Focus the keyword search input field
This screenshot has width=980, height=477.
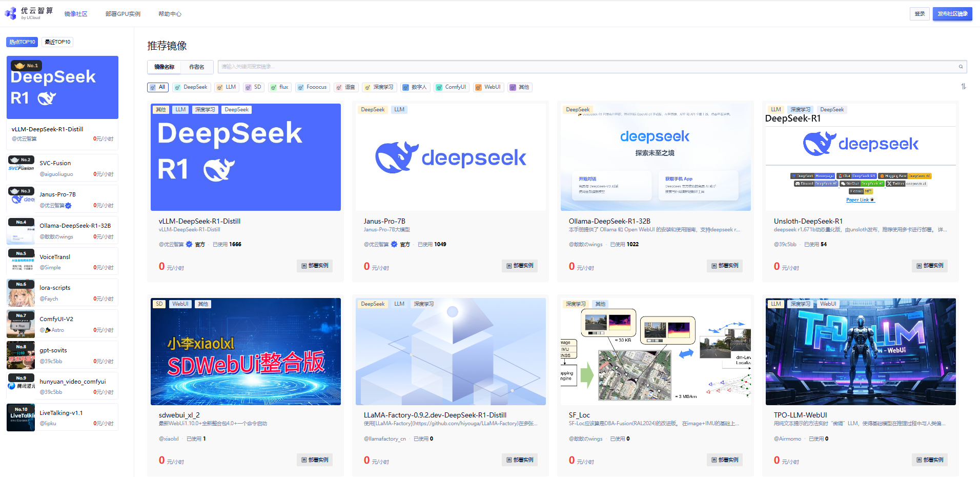(x=587, y=67)
